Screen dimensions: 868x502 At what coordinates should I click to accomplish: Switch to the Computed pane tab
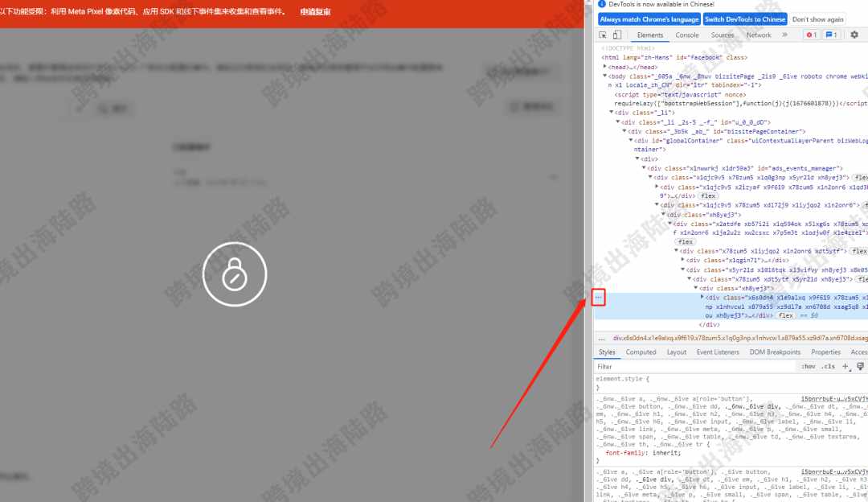tap(641, 352)
